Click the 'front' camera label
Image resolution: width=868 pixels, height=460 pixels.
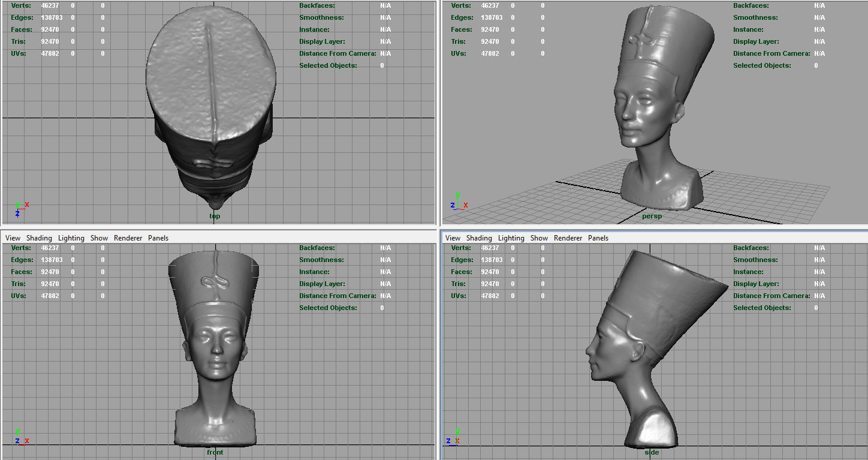[x=215, y=452]
